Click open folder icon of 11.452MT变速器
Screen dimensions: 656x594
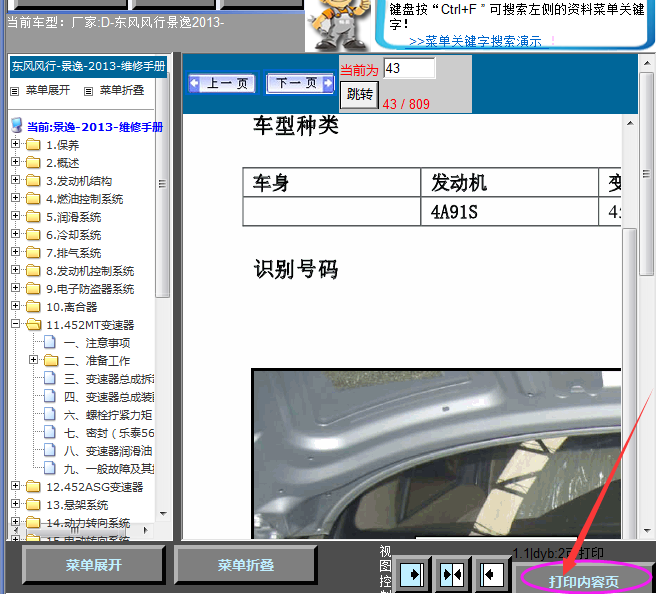pyautogui.click(x=33, y=325)
